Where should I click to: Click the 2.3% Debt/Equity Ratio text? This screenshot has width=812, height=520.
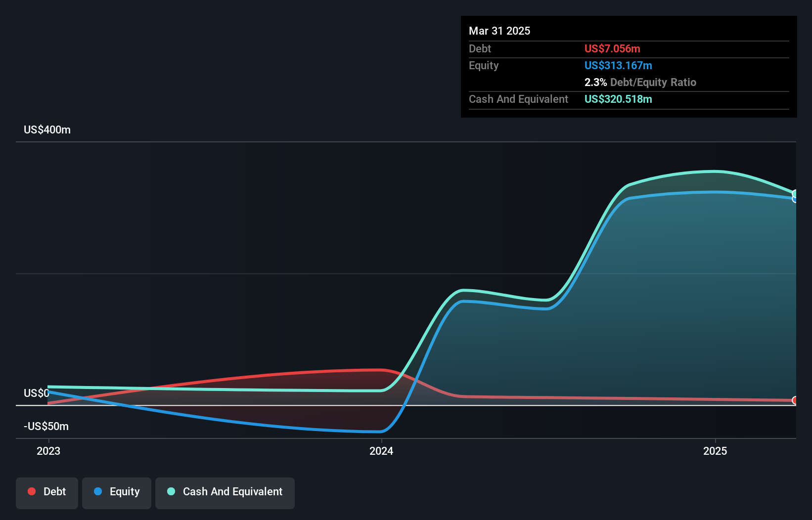click(640, 82)
